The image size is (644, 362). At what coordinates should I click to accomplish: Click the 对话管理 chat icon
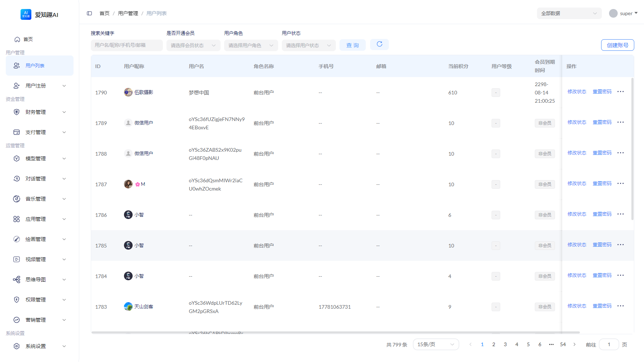click(17, 179)
